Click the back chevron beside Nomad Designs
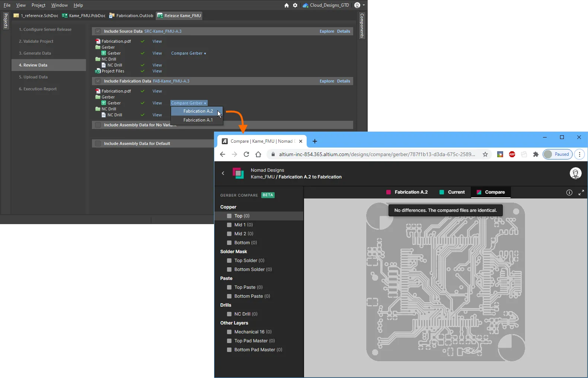The image size is (588, 378). click(223, 173)
